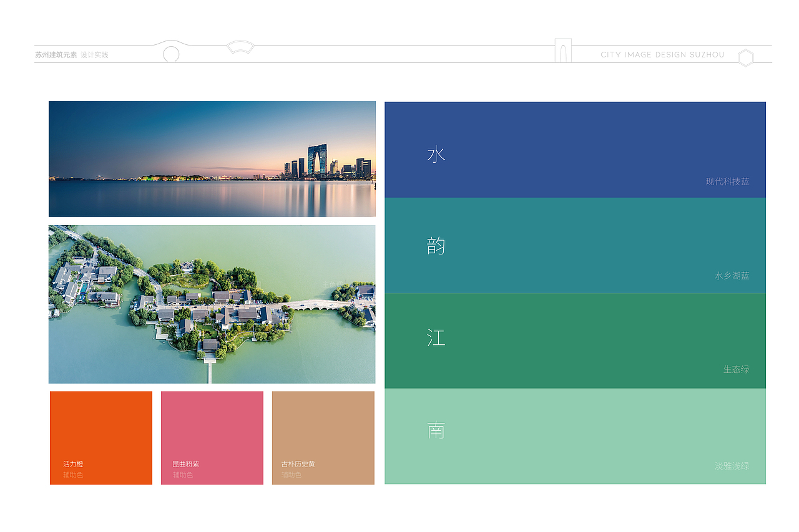The width and height of the screenshot is (799, 532).
Task: Pick the pale green 淡雅浅绿 color band
Action: (575, 436)
